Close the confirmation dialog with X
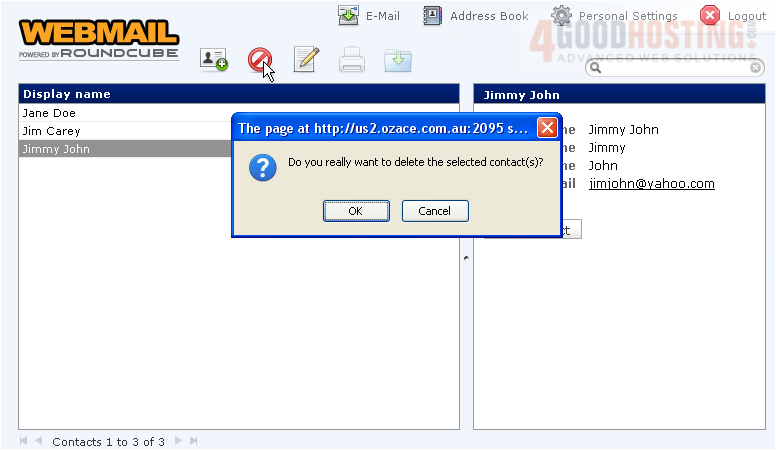 (x=547, y=129)
